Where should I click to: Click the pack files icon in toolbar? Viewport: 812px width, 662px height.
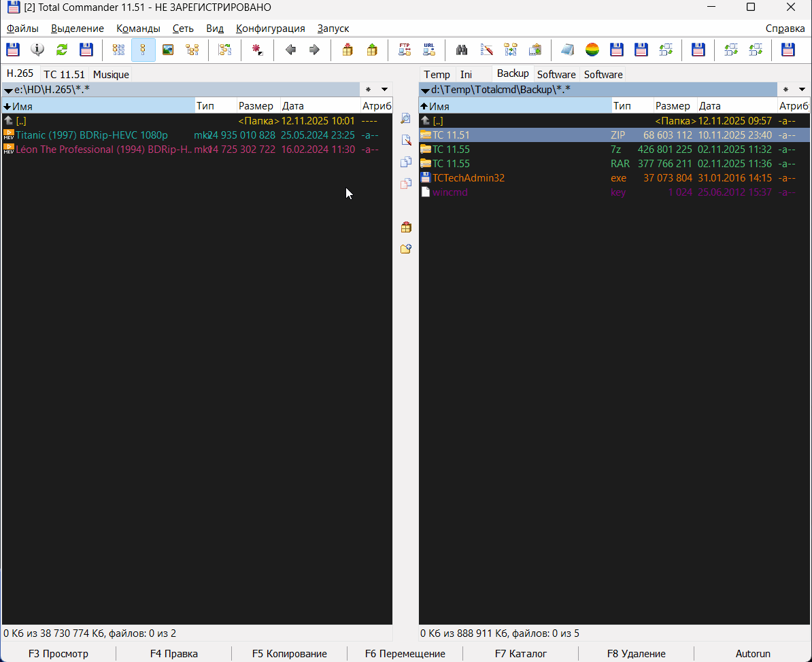[348, 50]
